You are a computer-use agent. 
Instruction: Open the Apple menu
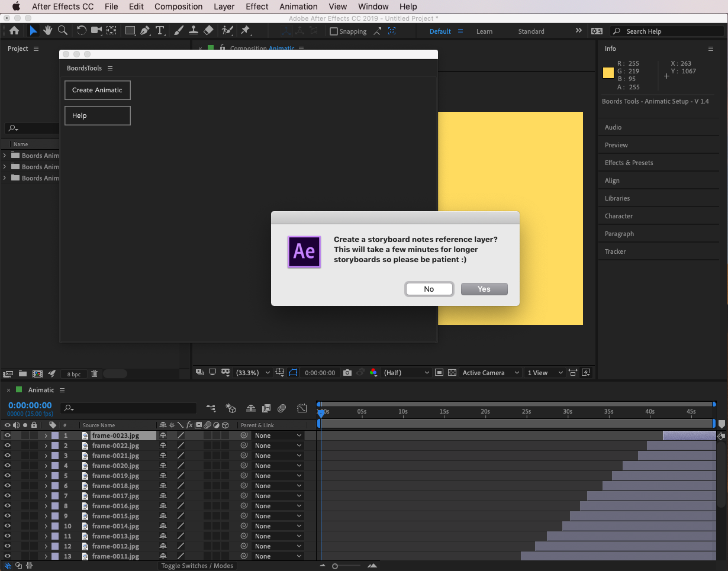tap(16, 7)
